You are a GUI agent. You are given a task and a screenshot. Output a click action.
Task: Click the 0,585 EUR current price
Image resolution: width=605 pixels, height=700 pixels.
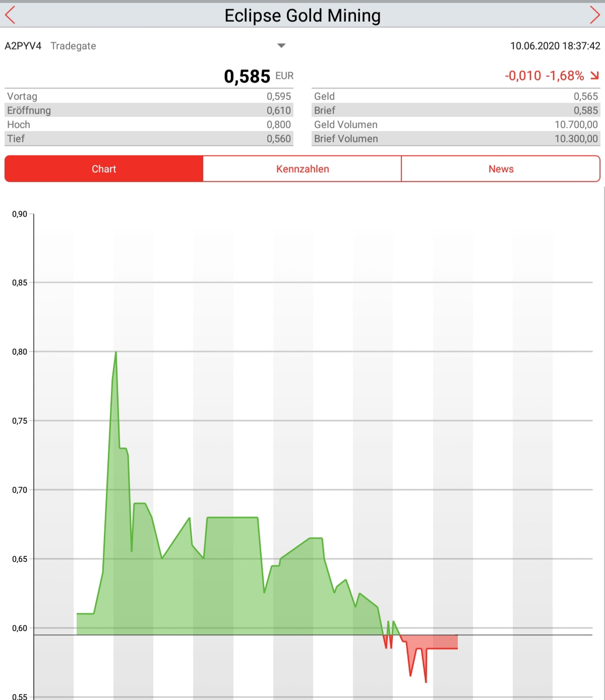(x=259, y=76)
